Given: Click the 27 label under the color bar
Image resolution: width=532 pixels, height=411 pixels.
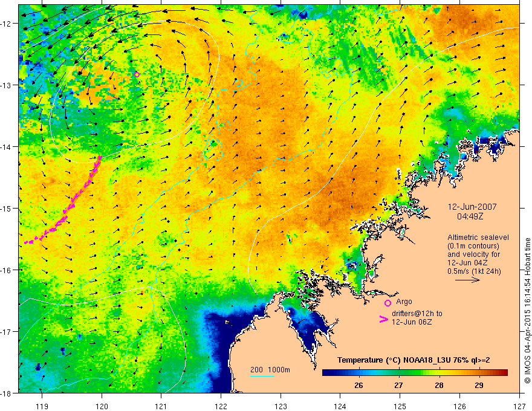Looking at the screenshot, I should pos(398,385).
